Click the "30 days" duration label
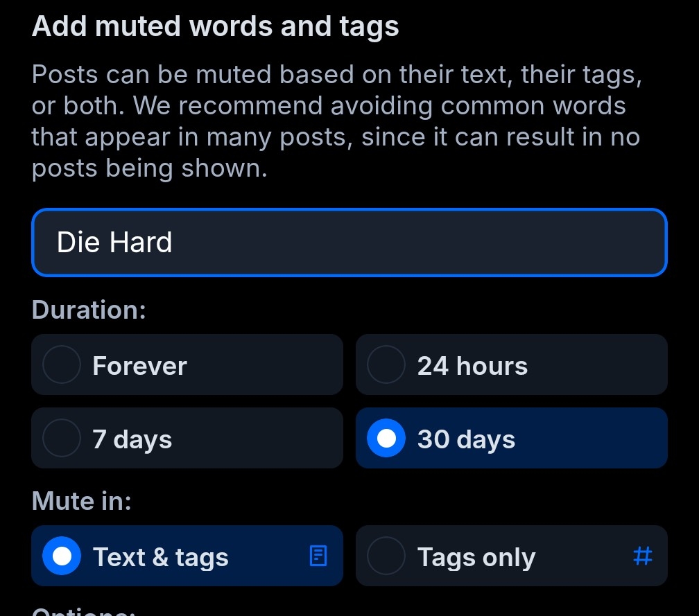Screen dimensions: 699x616 pos(466,439)
